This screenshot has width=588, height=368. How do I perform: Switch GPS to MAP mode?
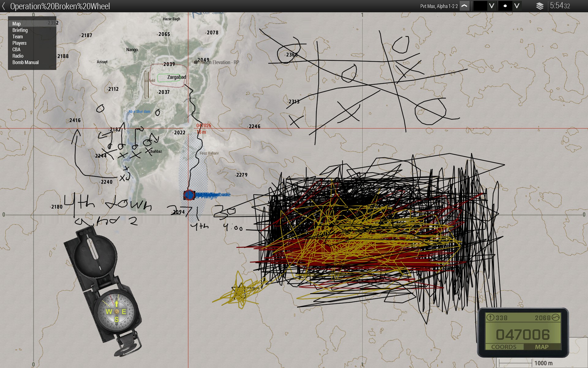[x=542, y=347]
